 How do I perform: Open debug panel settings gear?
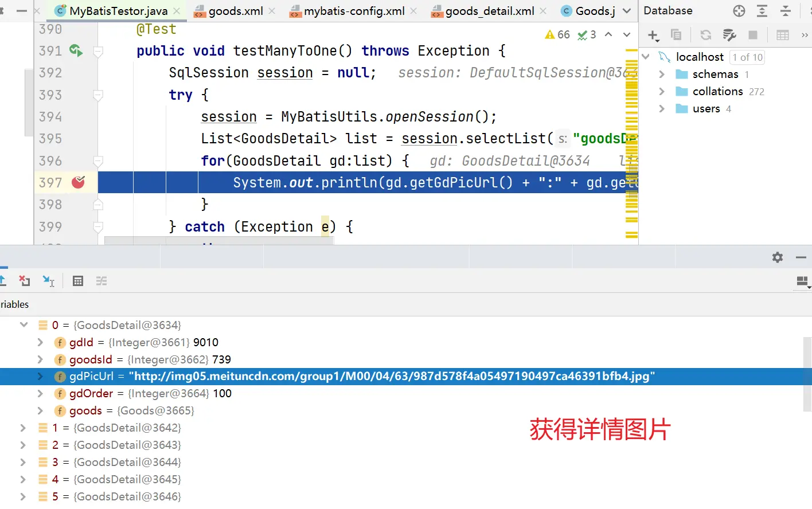point(778,257)
